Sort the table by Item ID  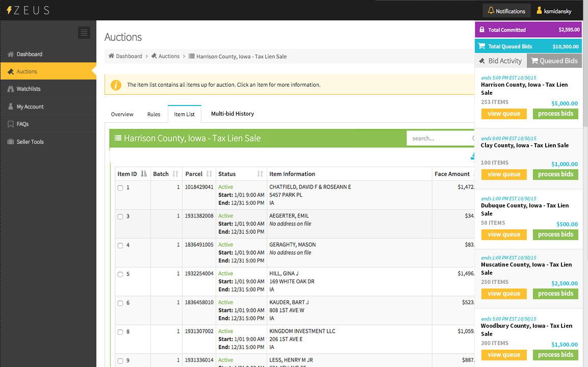144,174
